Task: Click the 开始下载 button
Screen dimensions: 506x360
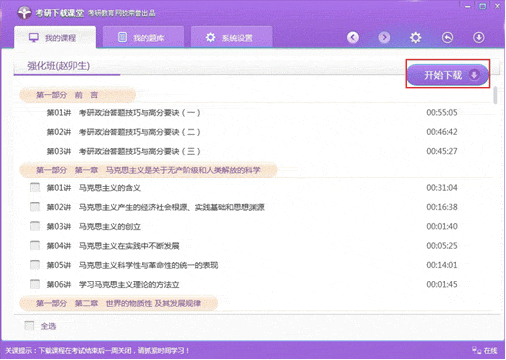Action: click(x=448, y=75)
